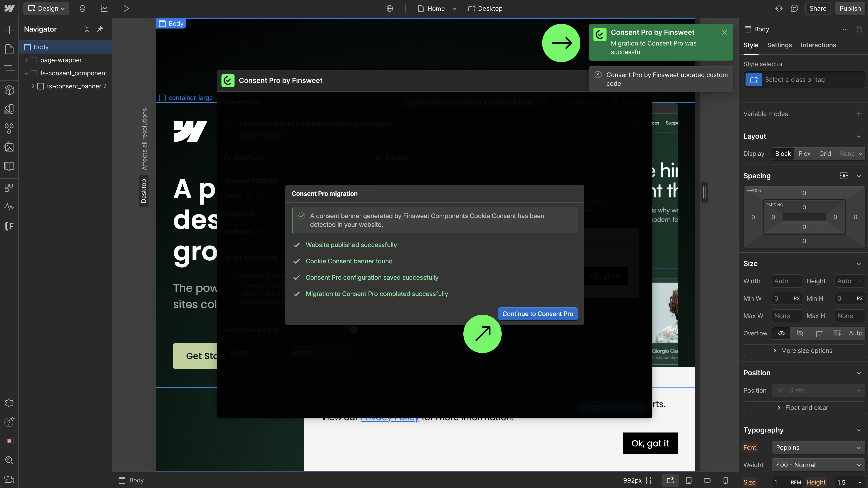Screen dimensions: 868x488
Task: Set overflow to scroll icon
Action: coord(837,333)
